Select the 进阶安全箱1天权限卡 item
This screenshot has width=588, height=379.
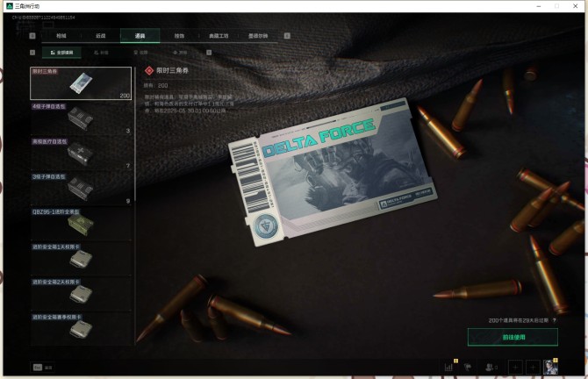(x=81, y=259)
